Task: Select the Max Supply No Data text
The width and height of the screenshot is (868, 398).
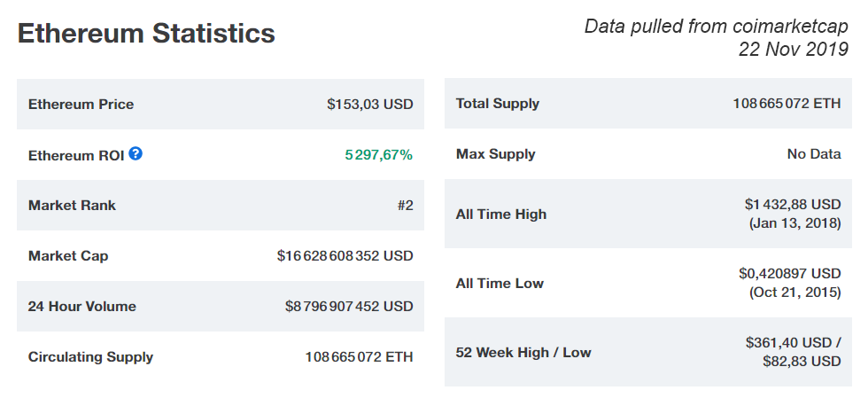Action: point(814,154)
